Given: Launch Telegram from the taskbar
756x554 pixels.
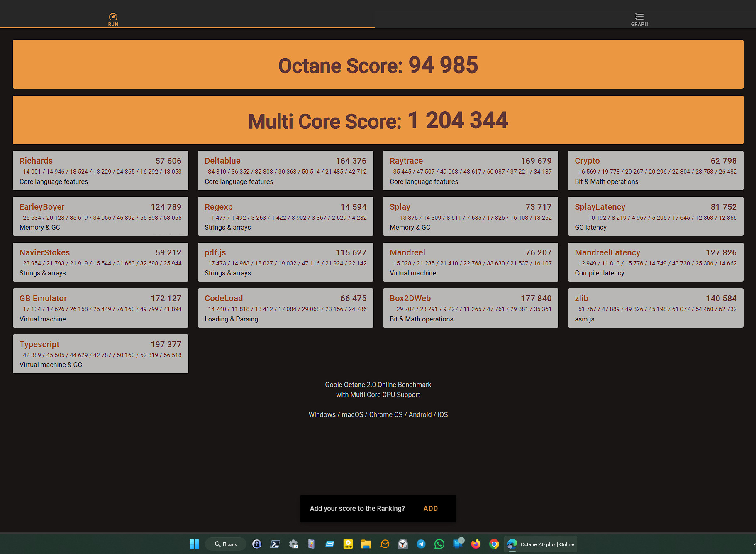Looking at the screenshot, I should coord(421,544).
